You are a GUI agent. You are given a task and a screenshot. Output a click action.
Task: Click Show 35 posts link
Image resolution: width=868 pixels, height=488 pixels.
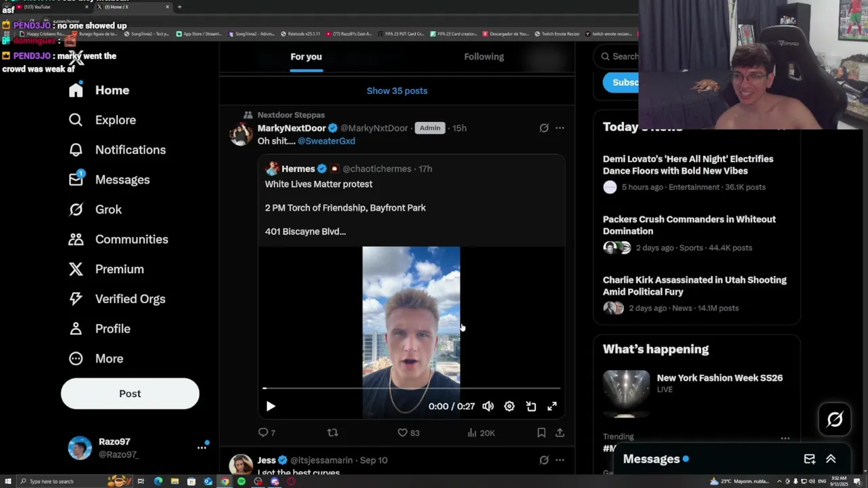(397, 91)
